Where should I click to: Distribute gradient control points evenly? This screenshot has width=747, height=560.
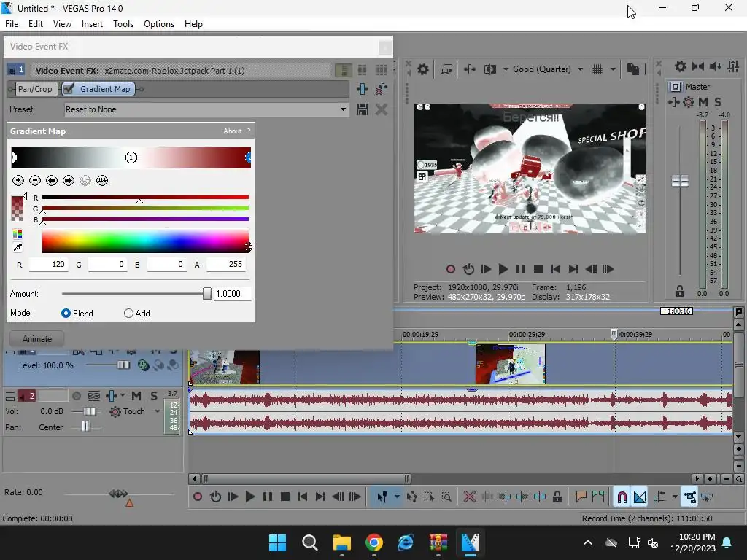(102, 181)
